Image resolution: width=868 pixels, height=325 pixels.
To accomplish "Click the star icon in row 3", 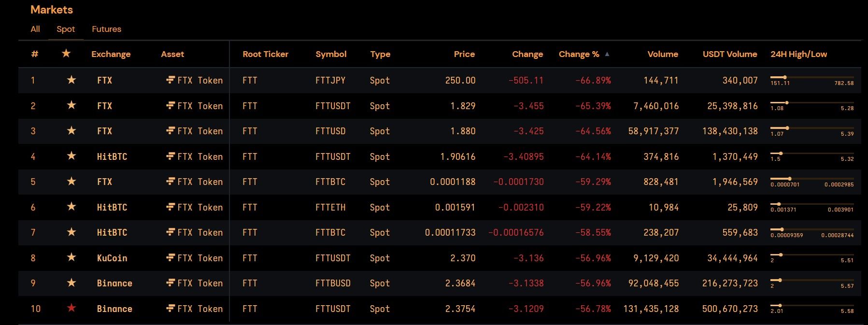I will 71,131.
